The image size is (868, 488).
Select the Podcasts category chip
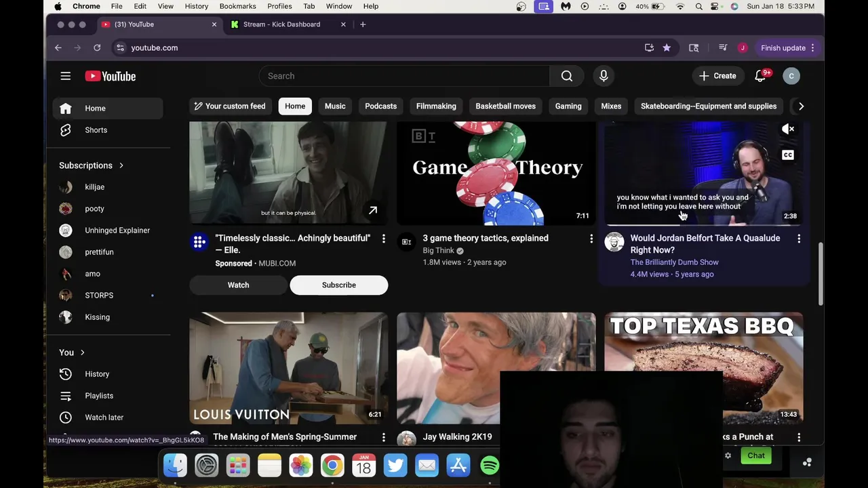(x=381, y=106)
